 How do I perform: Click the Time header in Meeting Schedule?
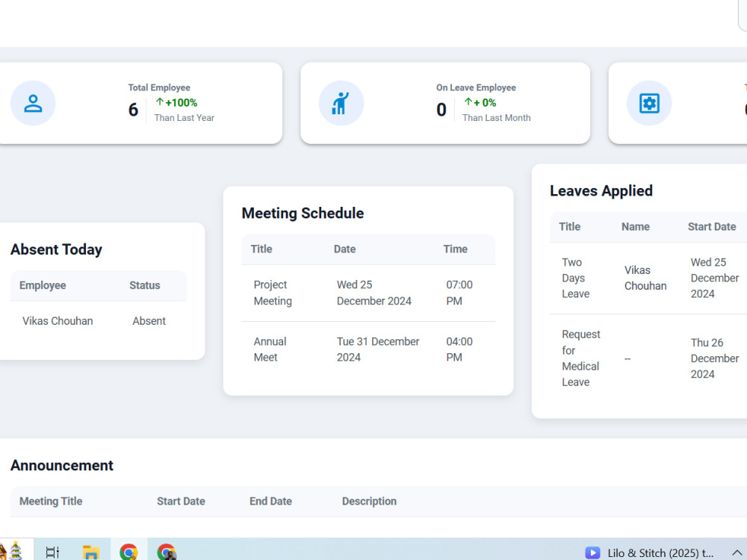456,249
